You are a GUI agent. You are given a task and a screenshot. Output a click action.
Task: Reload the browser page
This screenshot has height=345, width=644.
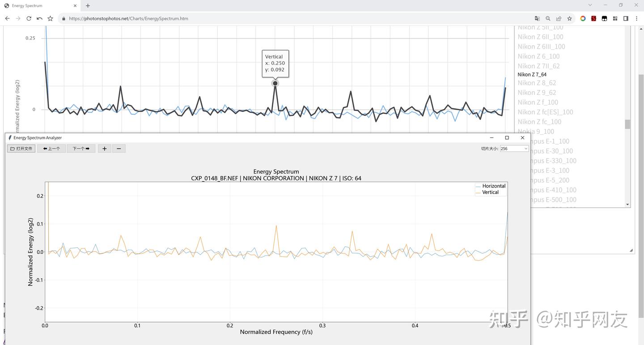[29, 18]
